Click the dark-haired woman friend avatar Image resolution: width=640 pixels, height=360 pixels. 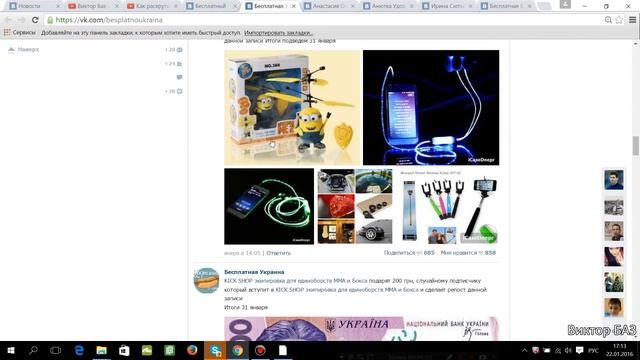click(x=613, y=256)
